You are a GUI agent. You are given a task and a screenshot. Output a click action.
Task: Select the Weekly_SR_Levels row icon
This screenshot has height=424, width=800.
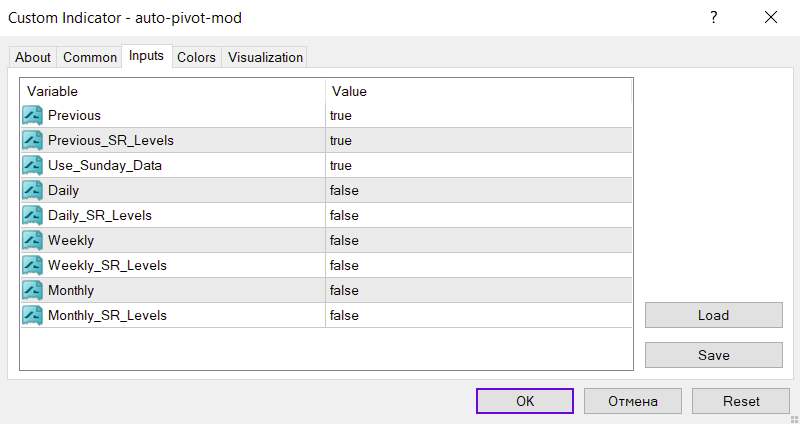point(32,265)
